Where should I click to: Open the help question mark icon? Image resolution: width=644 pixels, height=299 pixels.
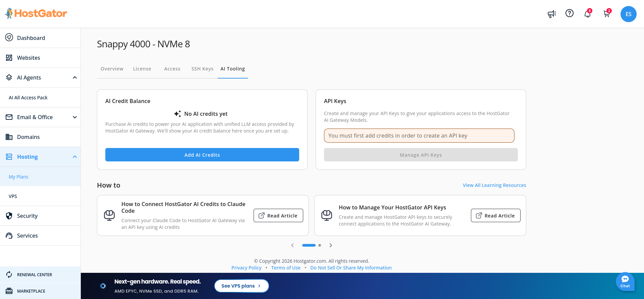tap(570, 13)
